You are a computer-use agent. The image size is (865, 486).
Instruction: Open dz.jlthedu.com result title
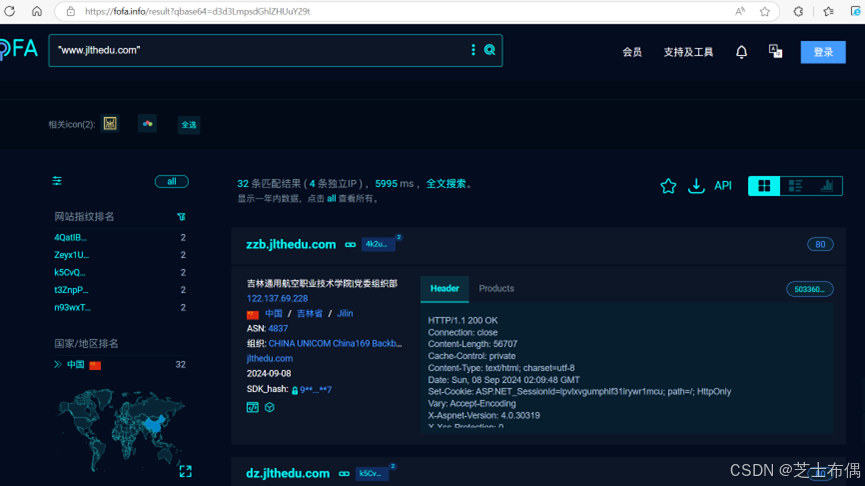288,473
